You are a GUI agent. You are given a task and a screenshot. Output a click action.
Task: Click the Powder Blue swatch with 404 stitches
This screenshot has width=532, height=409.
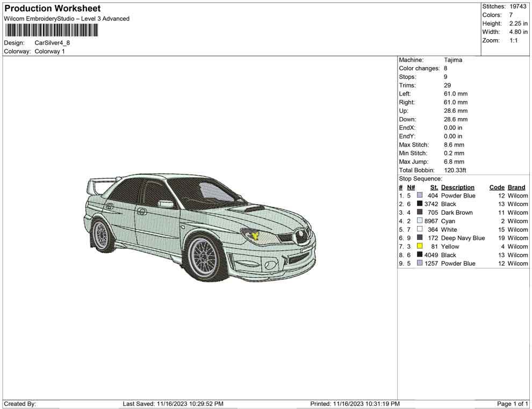(x=420, y=195)
